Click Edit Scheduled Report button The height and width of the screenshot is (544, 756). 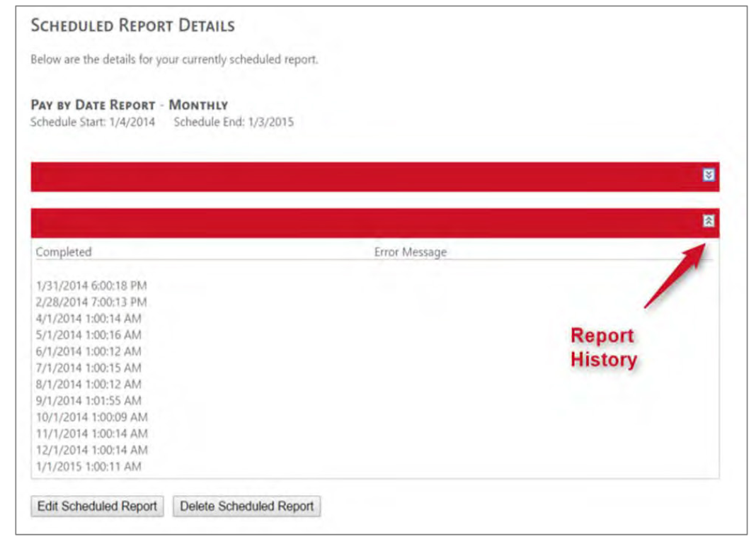click(97, 506)
